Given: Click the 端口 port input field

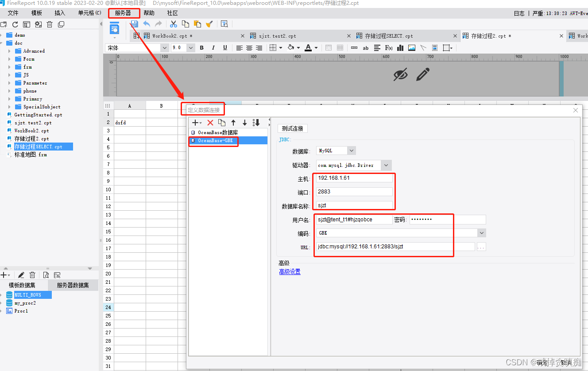Looking at the screenshot, I should (x=354, y=192).
